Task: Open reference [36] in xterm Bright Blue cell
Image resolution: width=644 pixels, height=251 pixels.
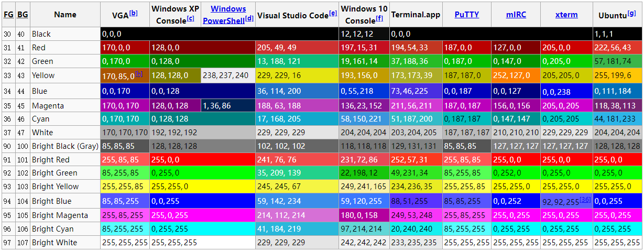Action: pyautogui.click(x=585, y=199)
